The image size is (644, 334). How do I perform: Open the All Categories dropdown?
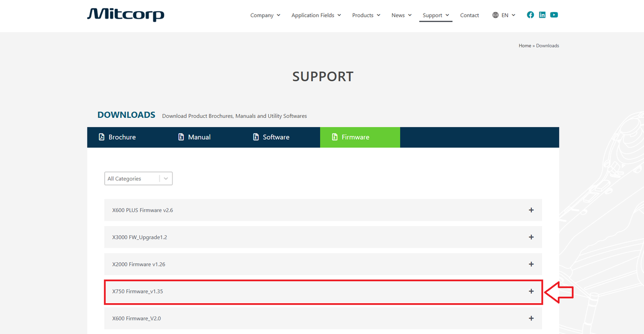(138, 178)
